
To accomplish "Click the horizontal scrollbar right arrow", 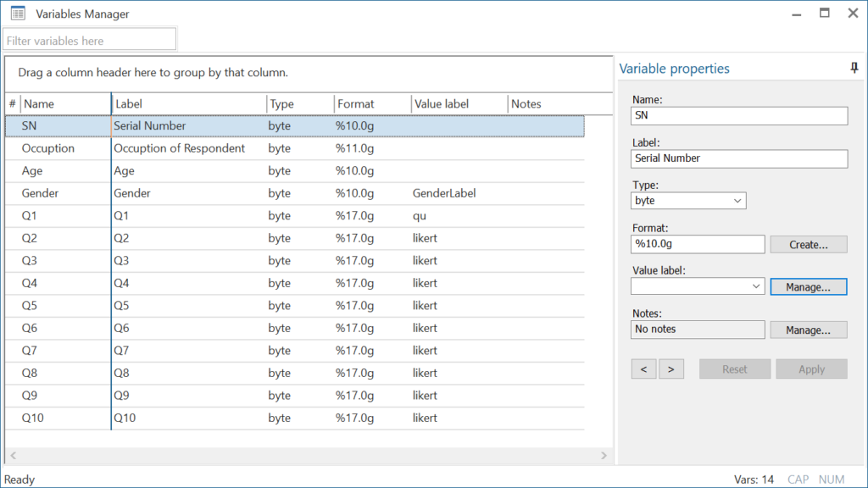I will (x=604, y=455).
